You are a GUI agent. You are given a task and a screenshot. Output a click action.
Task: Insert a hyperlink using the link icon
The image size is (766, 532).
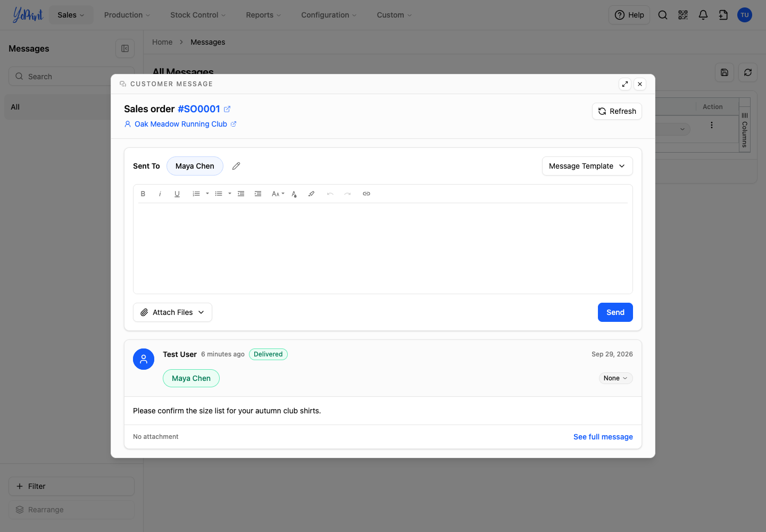point(367,194)
